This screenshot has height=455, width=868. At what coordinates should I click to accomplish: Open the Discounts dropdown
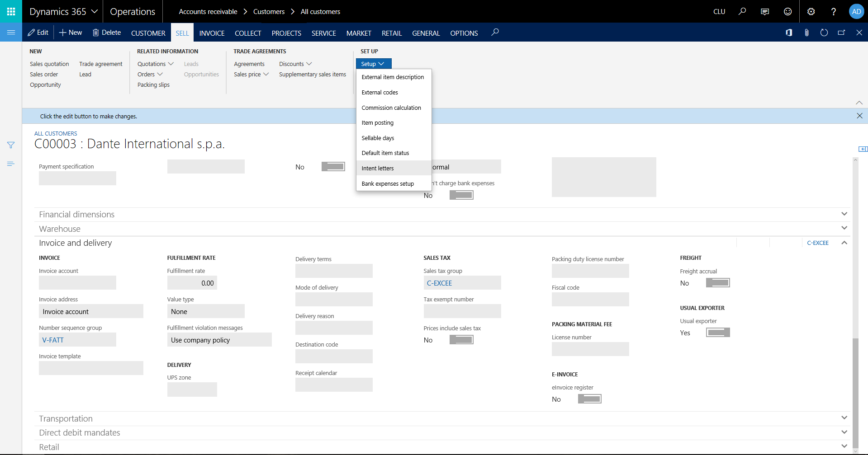(295, 64)
